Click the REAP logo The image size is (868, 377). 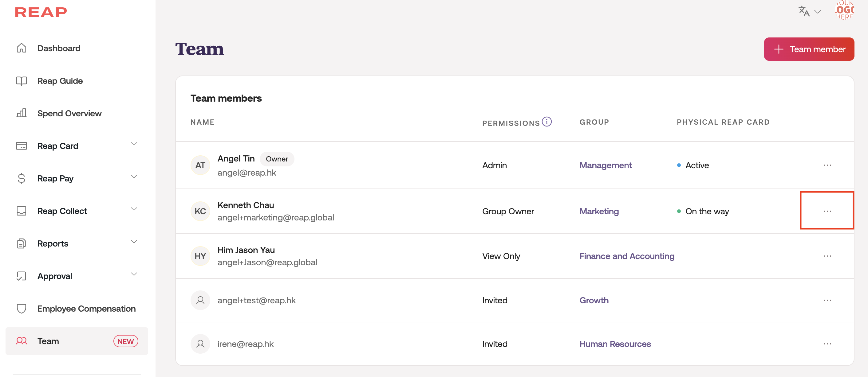[41, 13]
